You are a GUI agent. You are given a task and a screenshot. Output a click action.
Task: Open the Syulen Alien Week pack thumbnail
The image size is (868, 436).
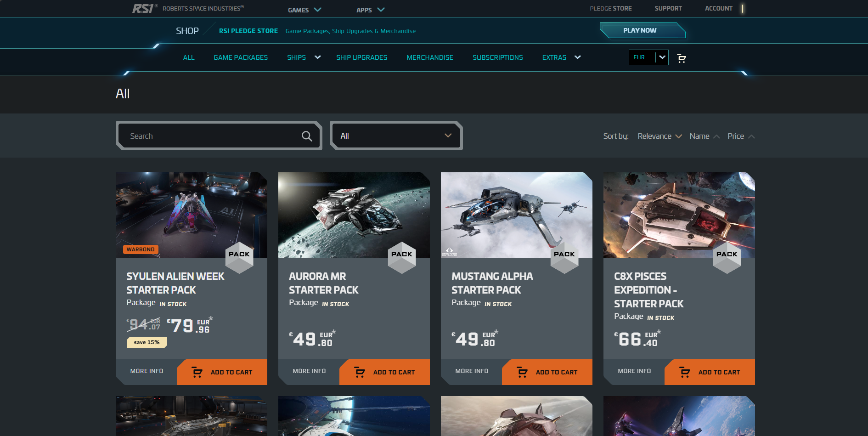tap(192, 215)
